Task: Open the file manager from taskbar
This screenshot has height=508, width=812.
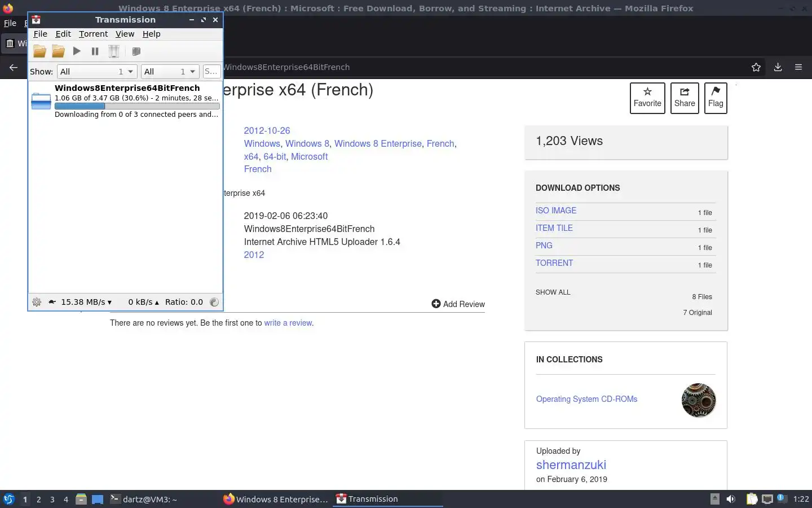Action: 81,499
